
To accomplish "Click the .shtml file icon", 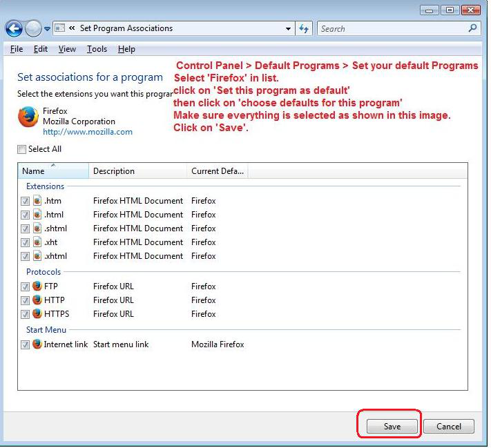I will tap(37, 228).
